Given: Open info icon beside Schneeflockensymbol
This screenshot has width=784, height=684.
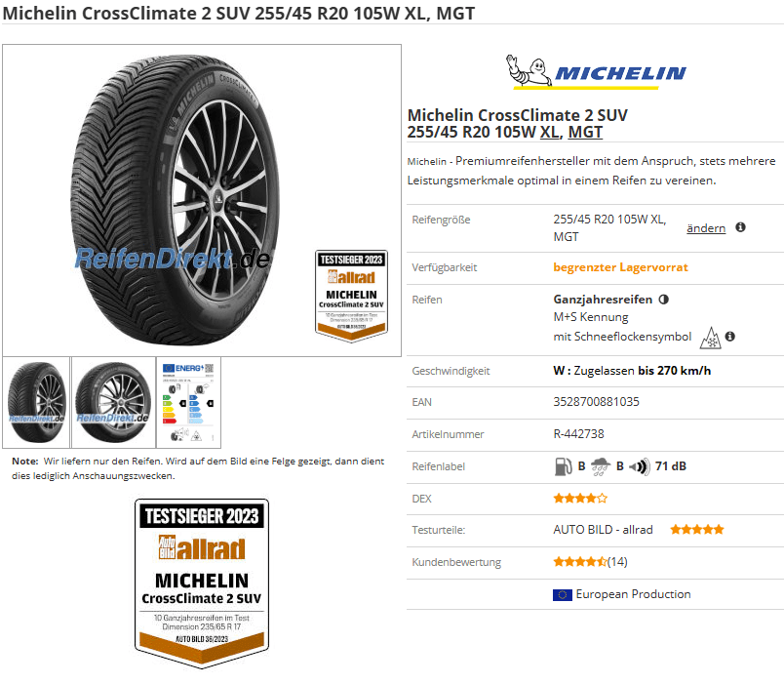Looking at the screenshot, I should click(x=730, y=337).
